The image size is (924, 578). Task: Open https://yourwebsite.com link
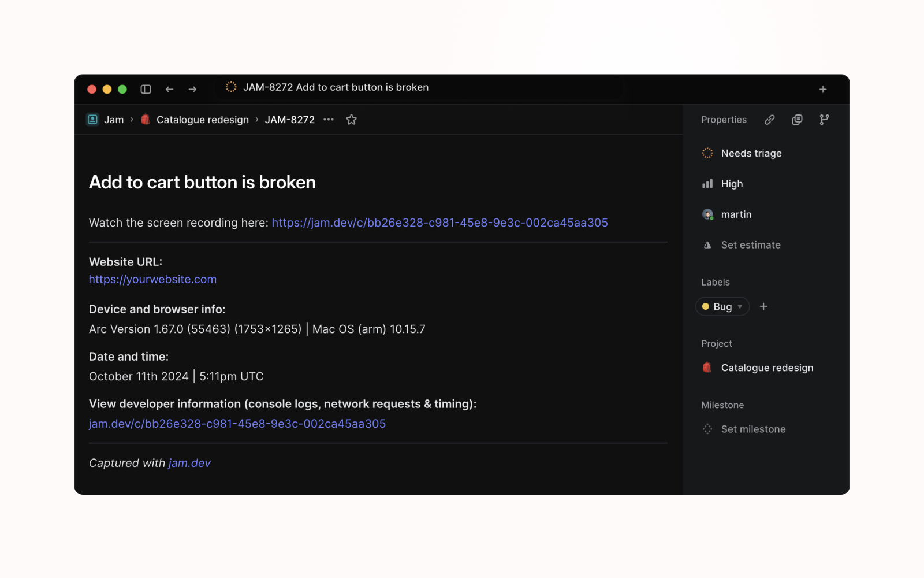click(x=152, y=279)
